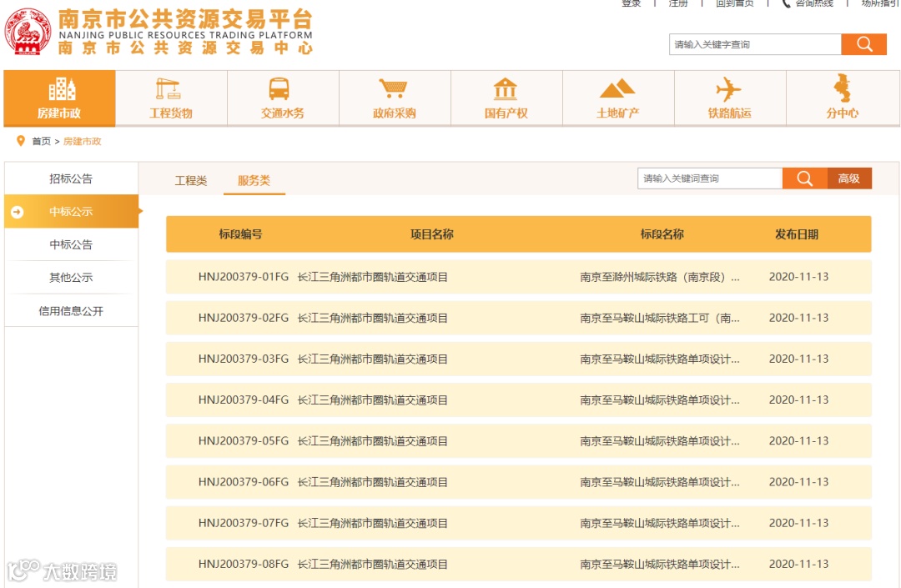Screen dimensions: 901x588
Task: Click the orange search icon in the header
Action: click(x=863, y=44)
